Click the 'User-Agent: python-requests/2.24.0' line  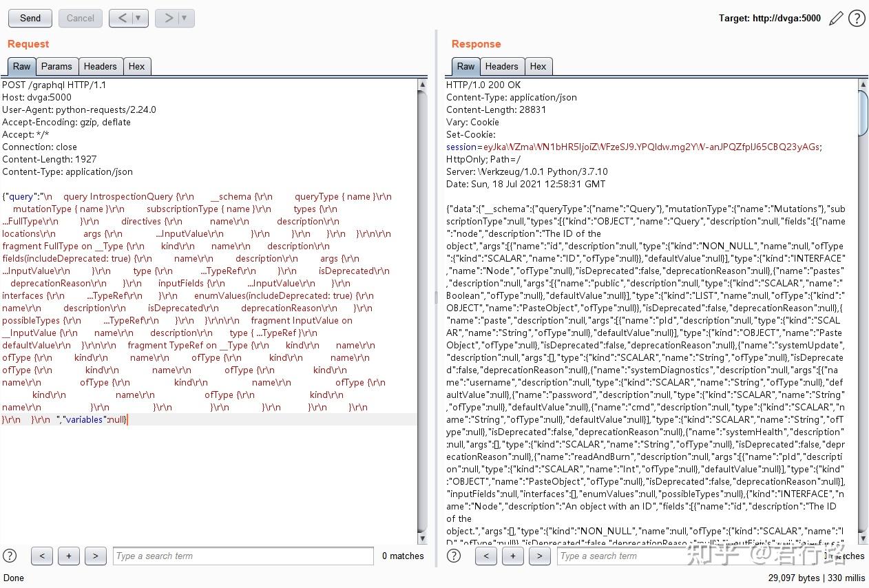click(x=79, y=109)
